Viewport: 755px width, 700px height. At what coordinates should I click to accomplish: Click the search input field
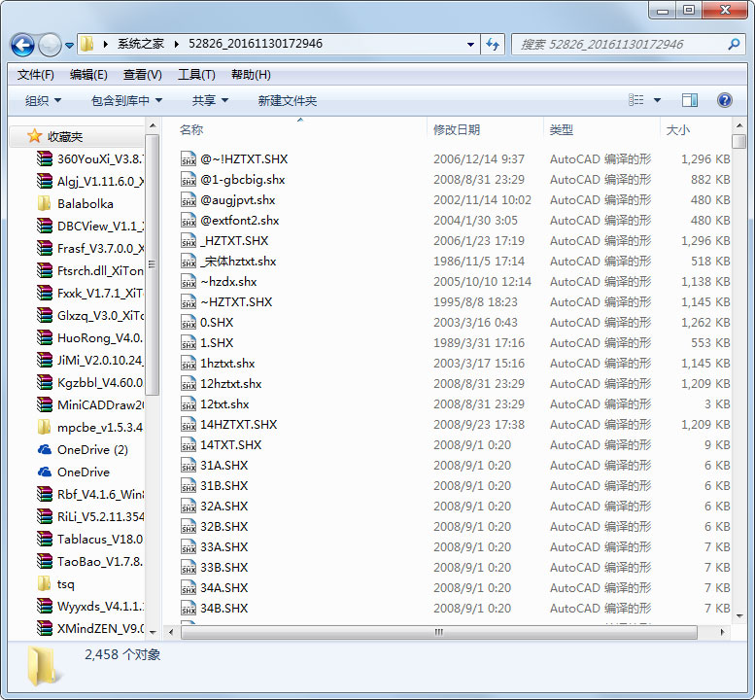coord(617,45)
